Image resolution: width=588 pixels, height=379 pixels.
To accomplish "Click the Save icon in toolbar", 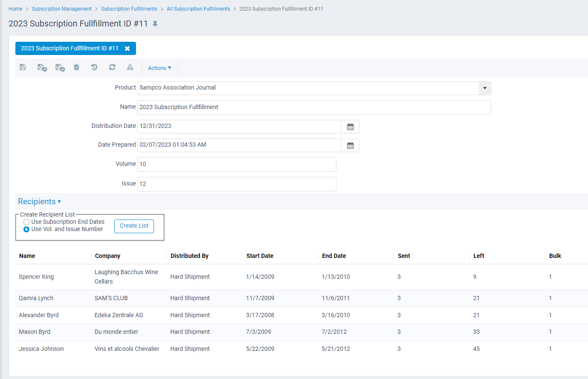I will (x=23, y=67).
